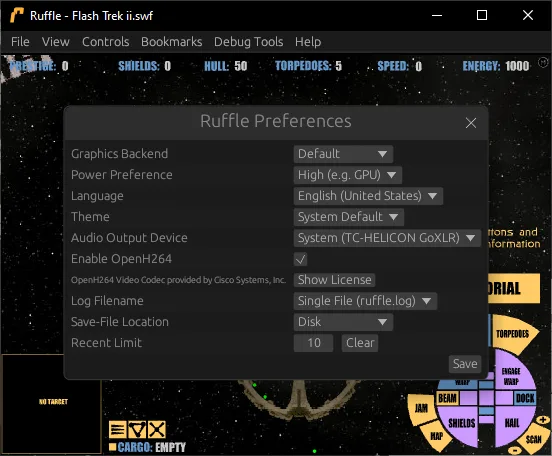This screenshot has height=456, width=552.
Task: Click the Recent Limit value field
Action: click(313, 343)
